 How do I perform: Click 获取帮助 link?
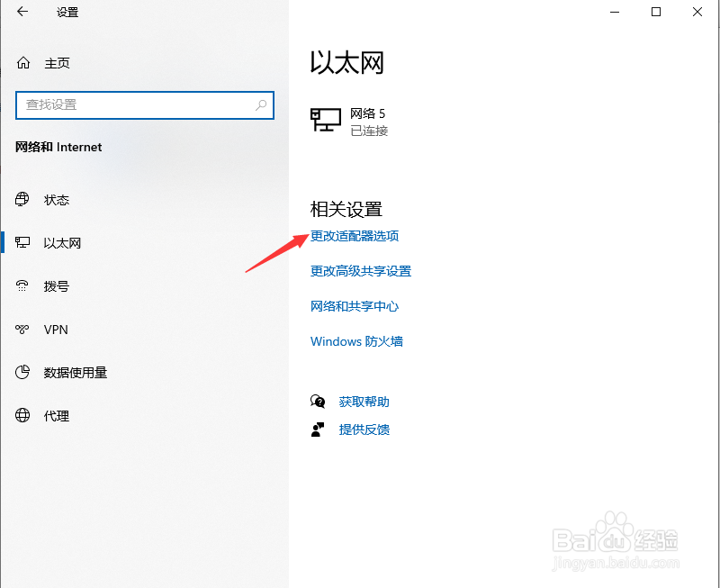pyautogui.click(x=364, y=402)
